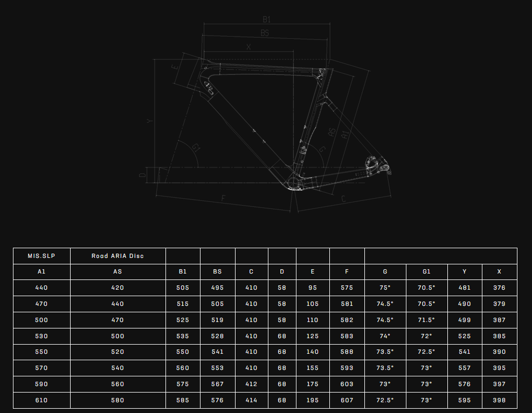The image size is (532, 413).
Task: Select the A1 value 440 cell
Action: click(42, 288)
